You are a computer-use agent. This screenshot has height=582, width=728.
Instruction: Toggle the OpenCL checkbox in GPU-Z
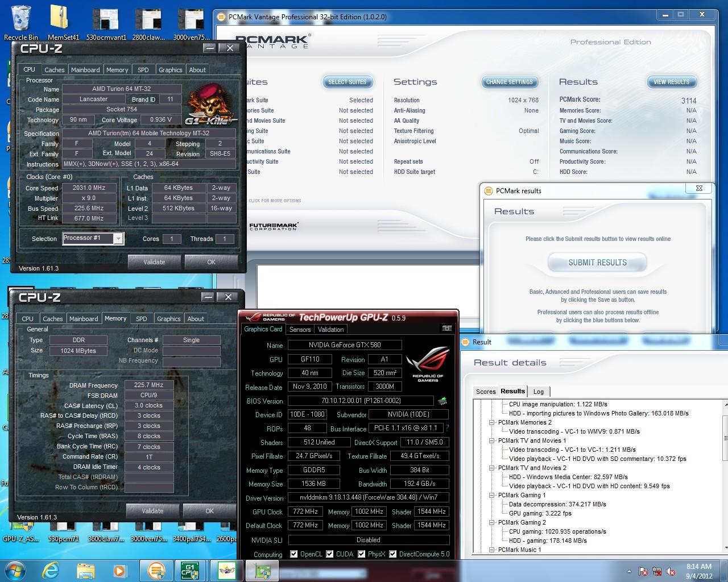(293, 554)
